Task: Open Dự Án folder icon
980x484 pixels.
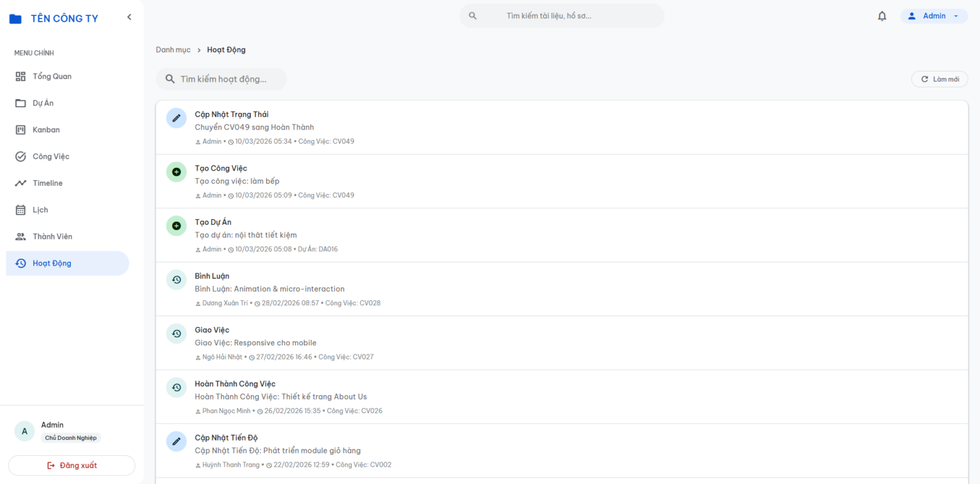Action: pos(20,103)
